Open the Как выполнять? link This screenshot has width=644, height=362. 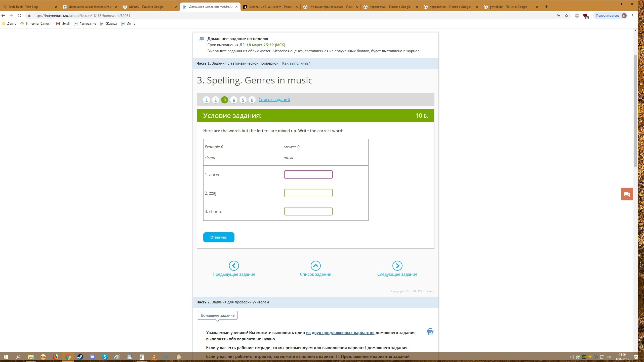(296, 63)
